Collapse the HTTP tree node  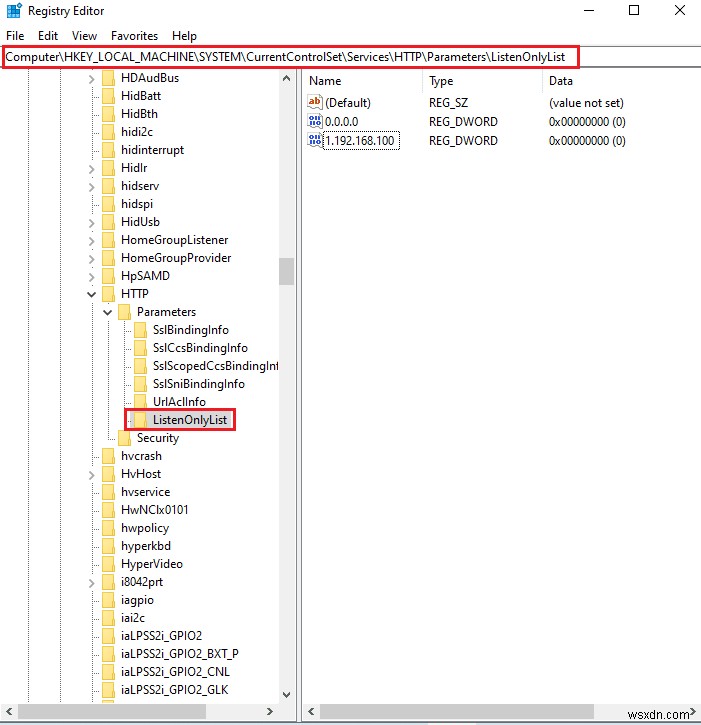tap(92, 295)
